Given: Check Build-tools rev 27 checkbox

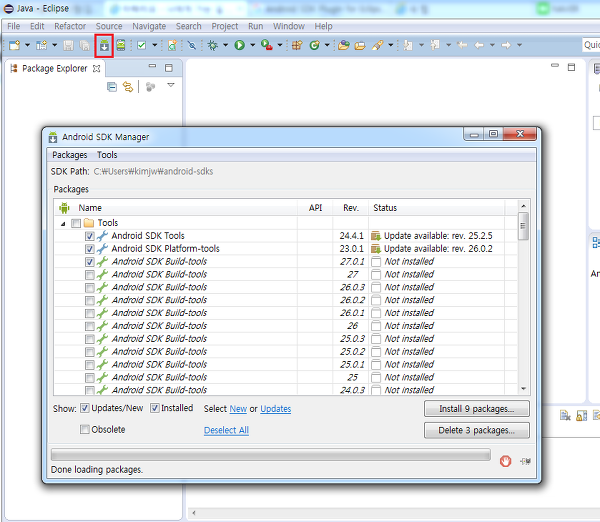Looking at the screenshot, I should point(90,275).
